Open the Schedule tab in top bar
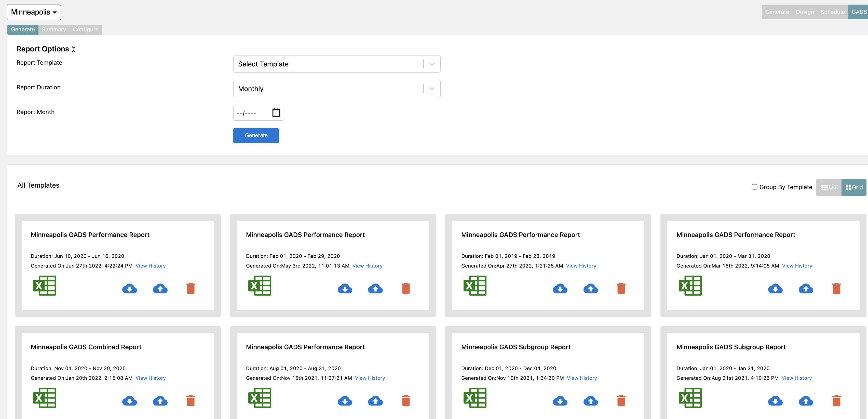 (x=832, y=12)
